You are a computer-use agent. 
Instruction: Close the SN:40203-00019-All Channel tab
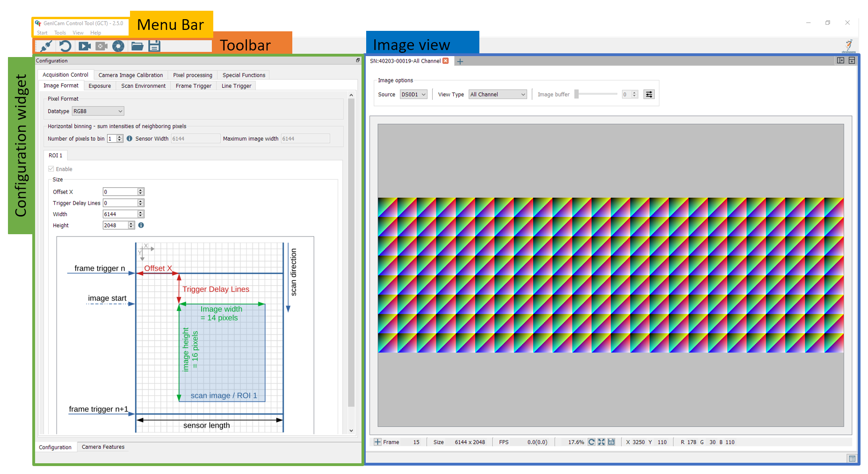(446, 61)
